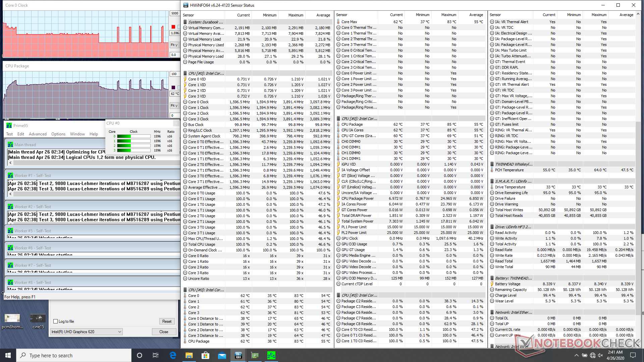Viewport: 644px width, 362px height.
Task: Open HWiNFO64 taskbar icon
Action: coord(238,355)
